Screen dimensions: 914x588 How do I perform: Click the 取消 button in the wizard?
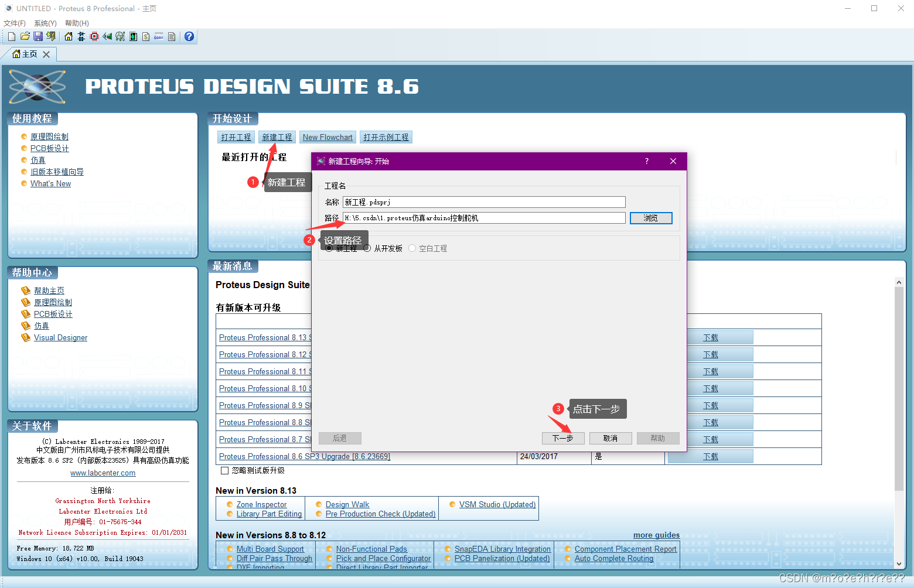[611, 438]
